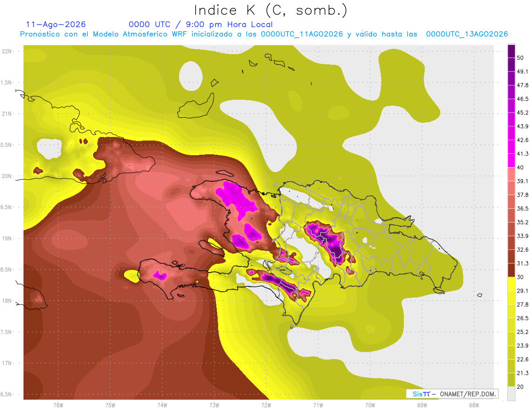
Task: Click the colorbar label "41.3"
Action: pos(522,154)
